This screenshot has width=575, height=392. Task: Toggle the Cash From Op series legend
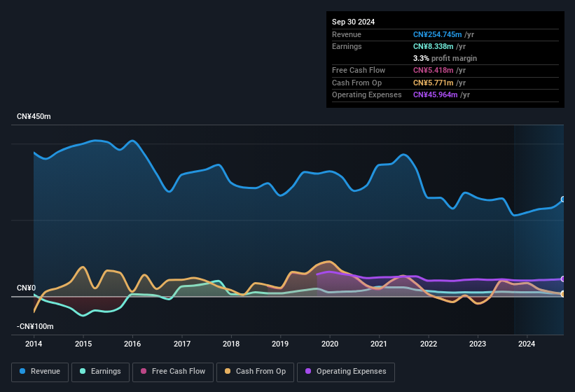(x=256, y=372)
